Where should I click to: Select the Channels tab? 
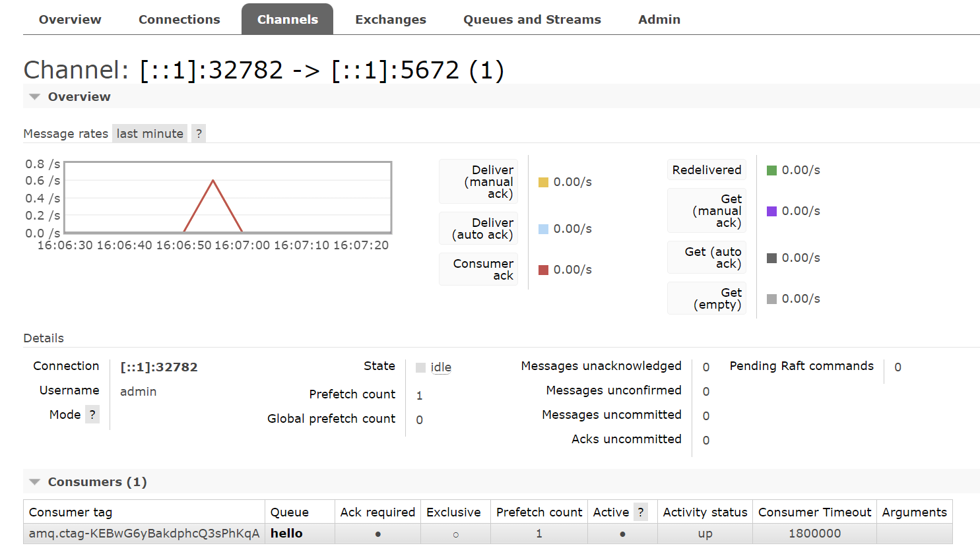point(287,19)
